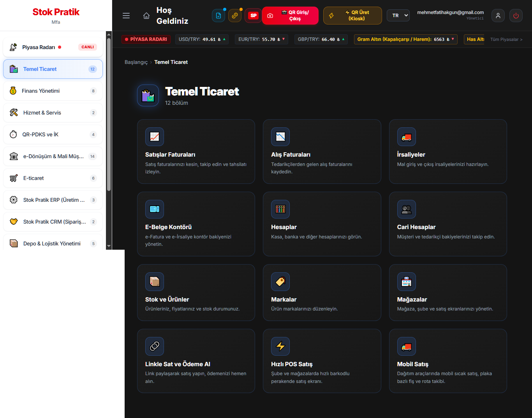Viewport: 532px width, 418px height.
Task: Click the red SP badge button
Action: pyautogui.click(x=254, y=16)
